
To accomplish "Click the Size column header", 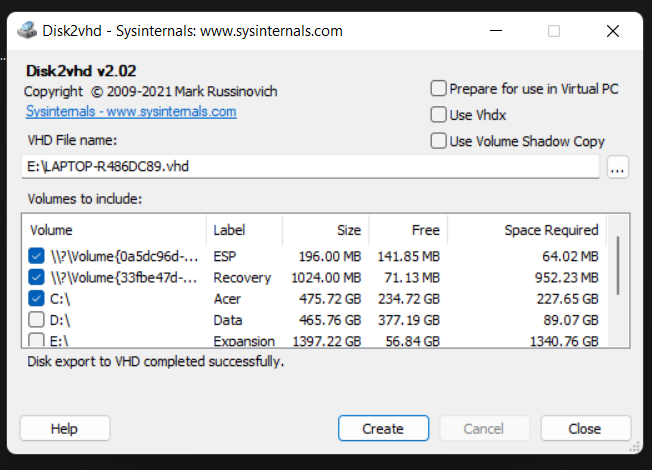I will pyautogui.click(x=326, y=230).
